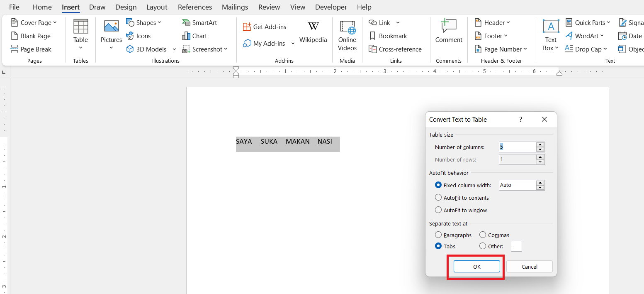This screenshot has height=294, width=644.
Task: Click OK in Convert Text to Table
Action: tap(476, 267)
